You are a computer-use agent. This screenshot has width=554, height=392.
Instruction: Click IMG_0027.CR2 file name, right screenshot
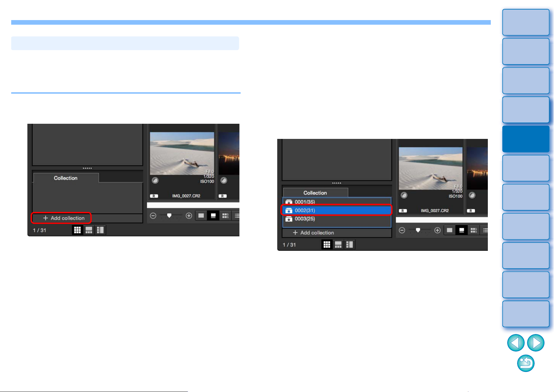tap(435, 211)
